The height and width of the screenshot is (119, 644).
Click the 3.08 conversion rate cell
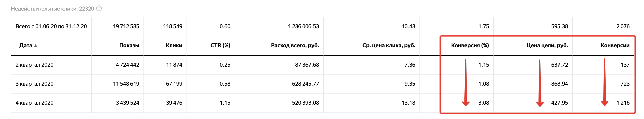pyautogui.click(x=483, y=103)
